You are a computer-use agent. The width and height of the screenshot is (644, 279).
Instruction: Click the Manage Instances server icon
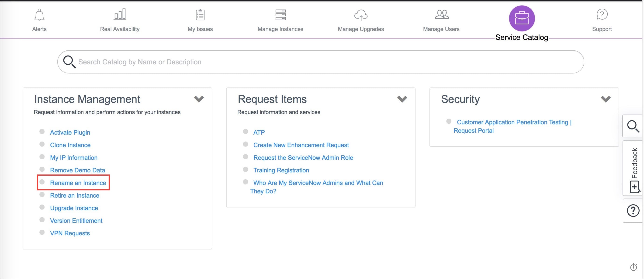pos(280,15)
